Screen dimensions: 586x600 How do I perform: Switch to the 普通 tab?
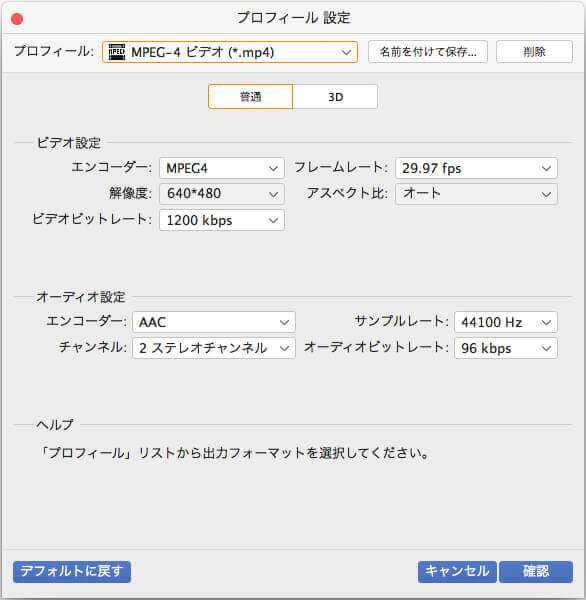pos(250,97)
